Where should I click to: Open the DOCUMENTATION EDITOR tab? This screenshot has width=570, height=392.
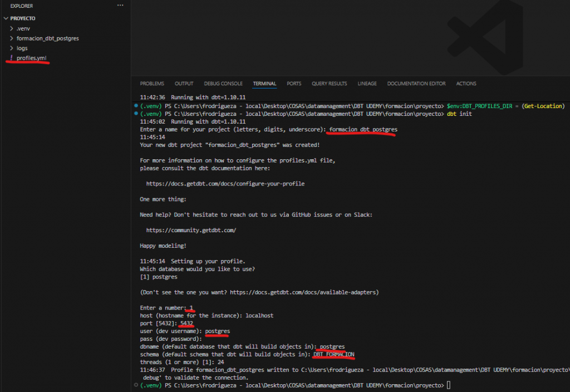(416, 84)
